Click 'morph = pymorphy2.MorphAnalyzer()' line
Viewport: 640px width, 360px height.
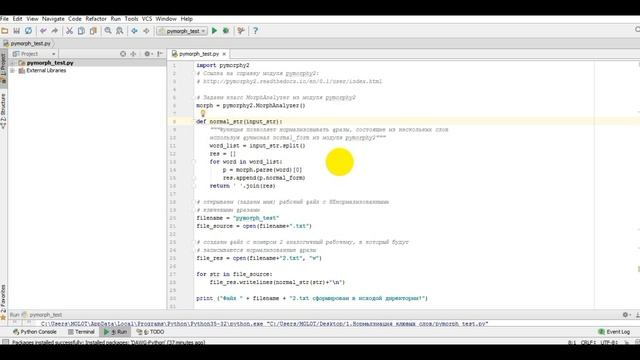pyautogui.click(x=251, y=106)
